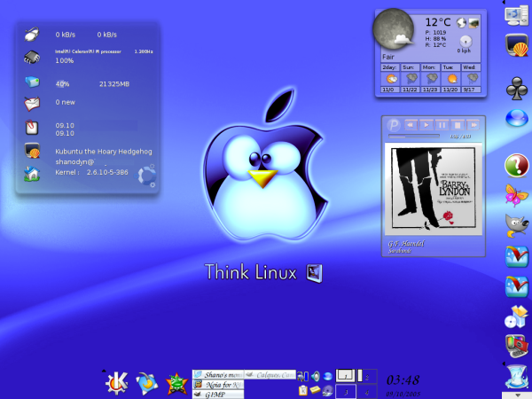
Task: Click the globe icon in weather widget
Action: (461, 23)
